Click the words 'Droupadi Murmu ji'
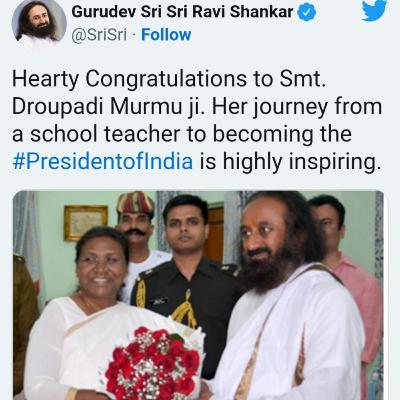 pyautogui.click(x=107, y=107)
